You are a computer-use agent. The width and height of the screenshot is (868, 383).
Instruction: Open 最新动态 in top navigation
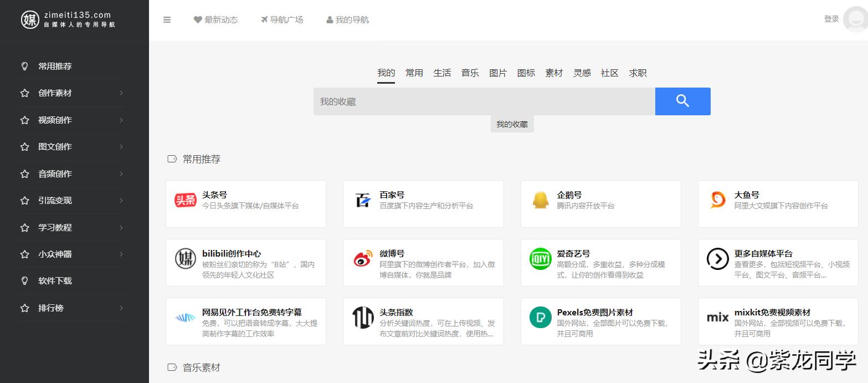point(216,20)
